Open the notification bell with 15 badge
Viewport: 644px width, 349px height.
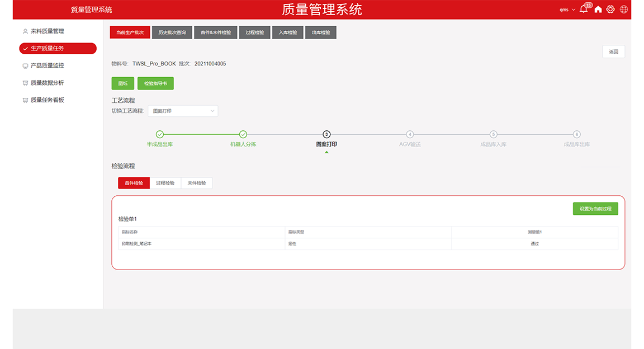coord(584,10)
